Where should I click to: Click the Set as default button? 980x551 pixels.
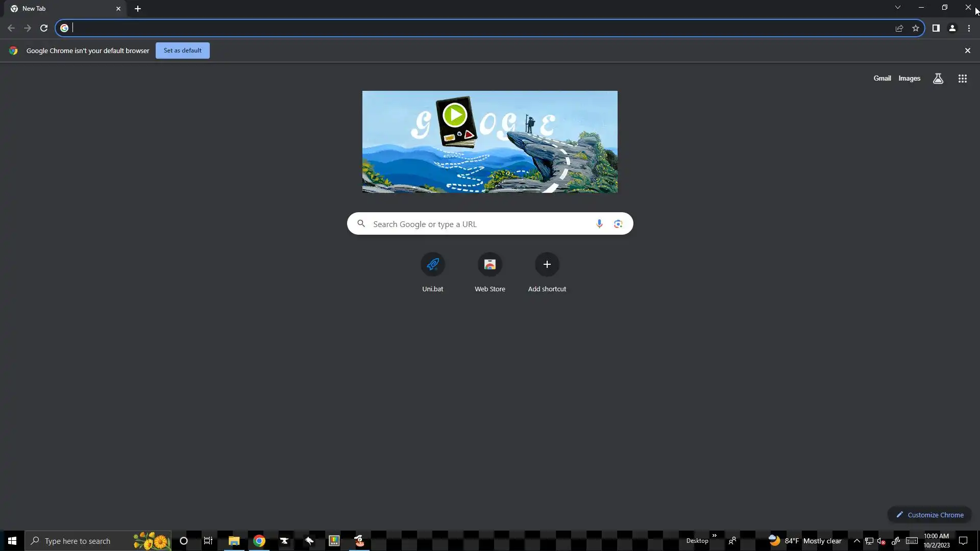click(x=182, y=51)
